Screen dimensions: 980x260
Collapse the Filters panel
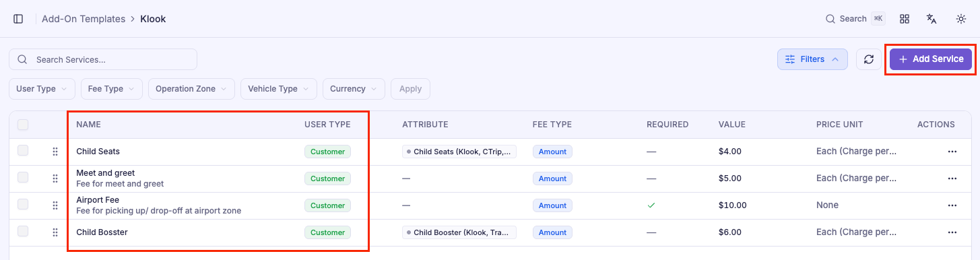pos(812,59)
